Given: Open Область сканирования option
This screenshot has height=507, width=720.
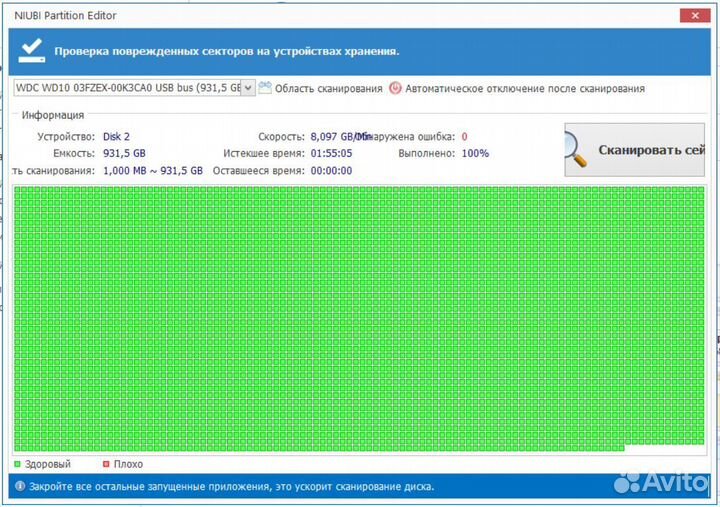Looking at the screenshot, I should [328, 89].
